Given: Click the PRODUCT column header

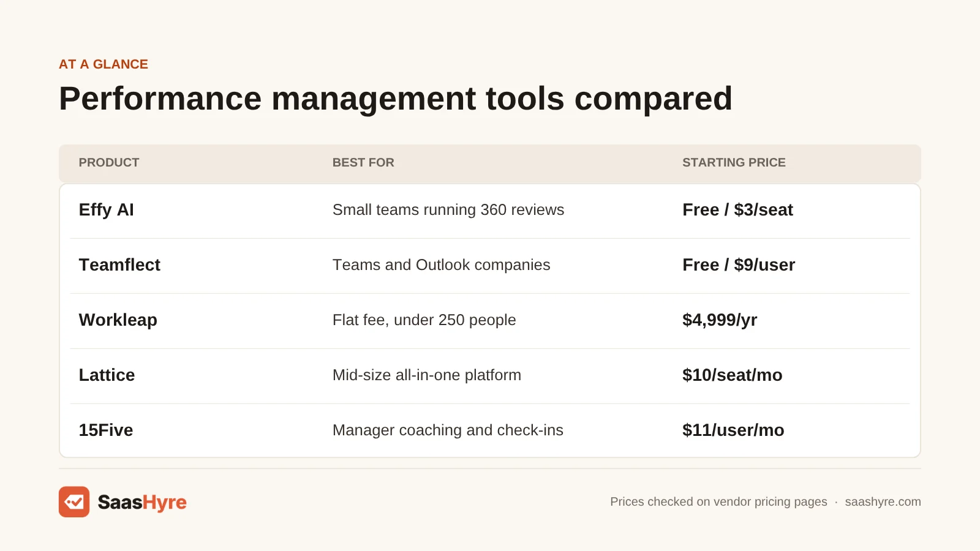Looking at the screenshot, I should click(x=109, y=163).
